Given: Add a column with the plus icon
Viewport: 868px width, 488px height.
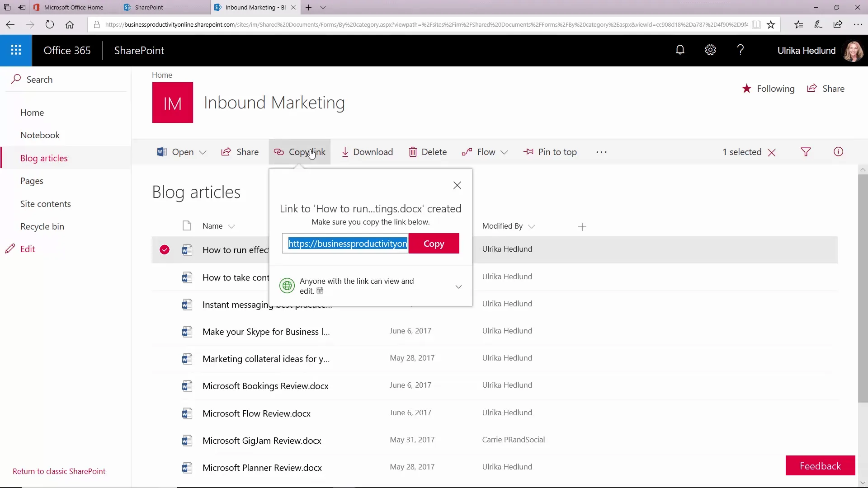Looking at the screenshot, I should [582, 227].
